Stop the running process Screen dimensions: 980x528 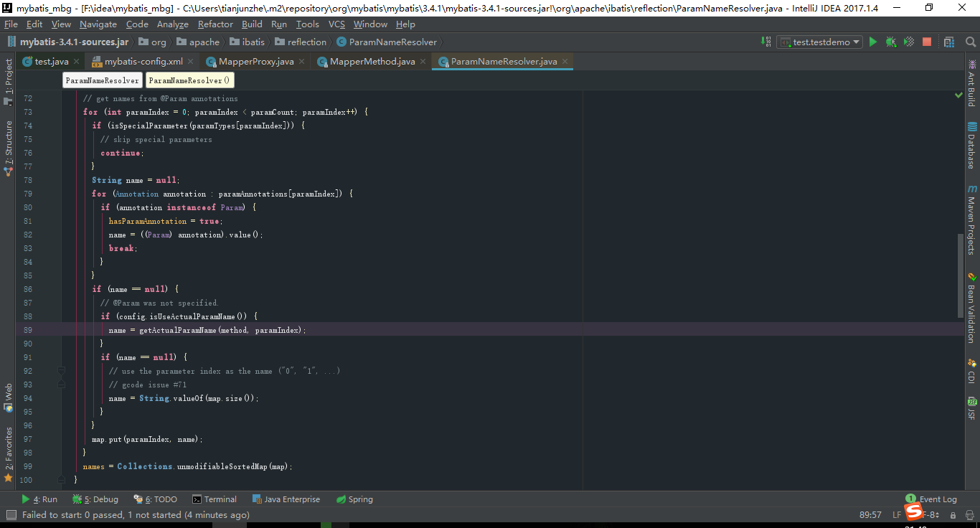click(x=926, y=42)
